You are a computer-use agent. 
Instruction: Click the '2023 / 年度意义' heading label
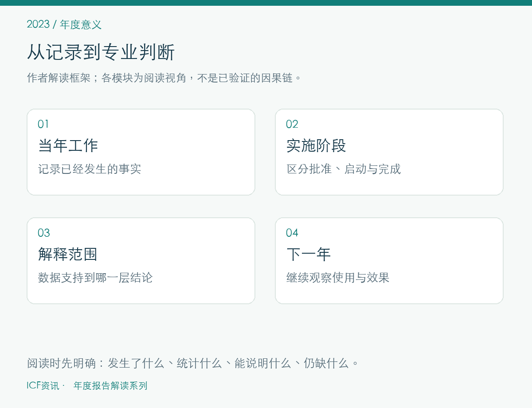64,24
